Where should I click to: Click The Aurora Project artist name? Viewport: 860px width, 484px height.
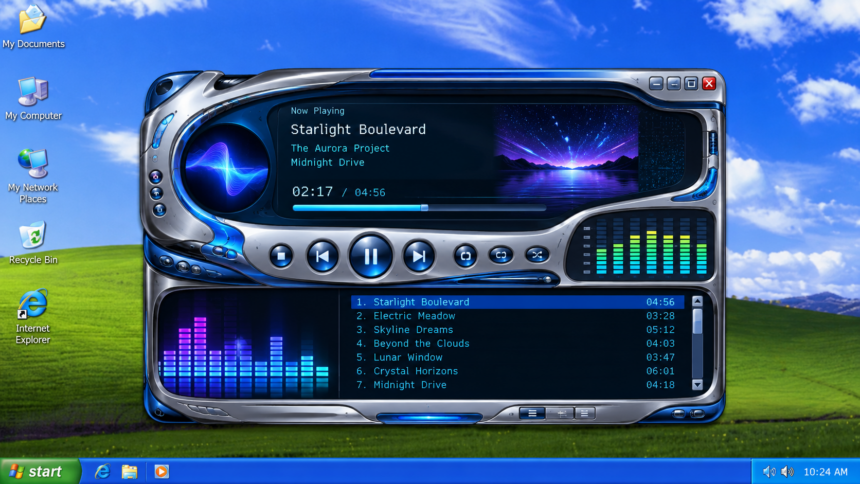tap(340, 148)
